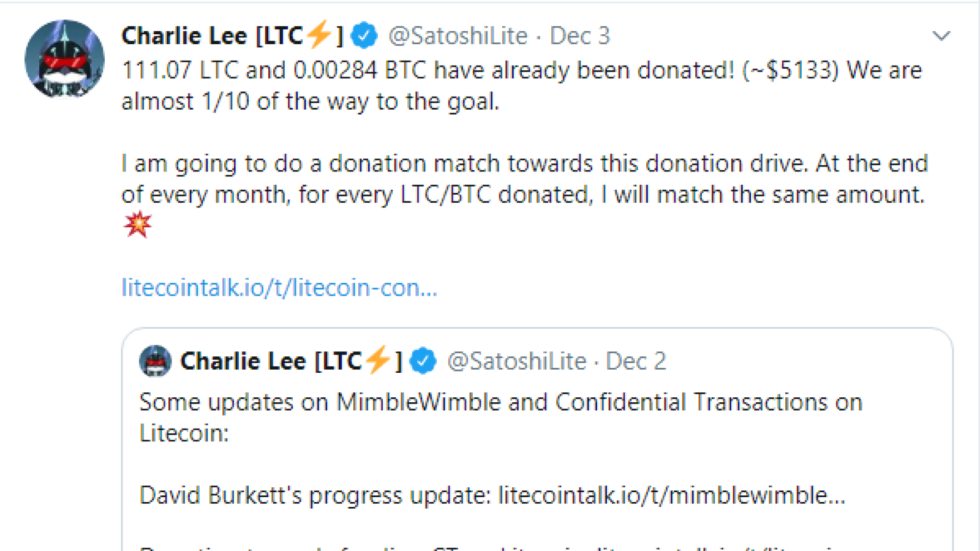Click the lightning bolt emoji in the Dec 3 tweet's name
Screen dimensions: 980x551
319,34
